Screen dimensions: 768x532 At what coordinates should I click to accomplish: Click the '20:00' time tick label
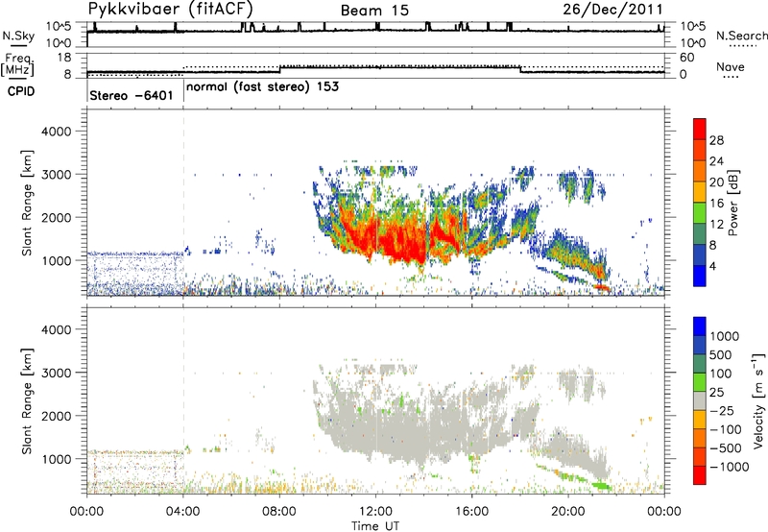tap(568, 512)
